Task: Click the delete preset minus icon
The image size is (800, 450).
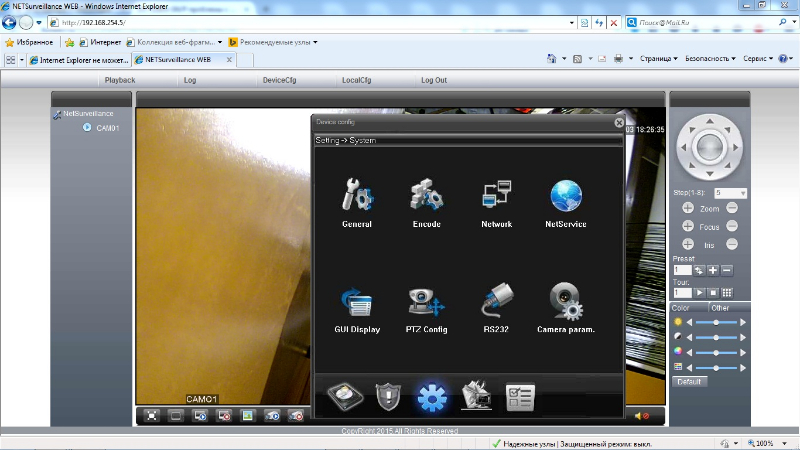Action: (727, 270)
